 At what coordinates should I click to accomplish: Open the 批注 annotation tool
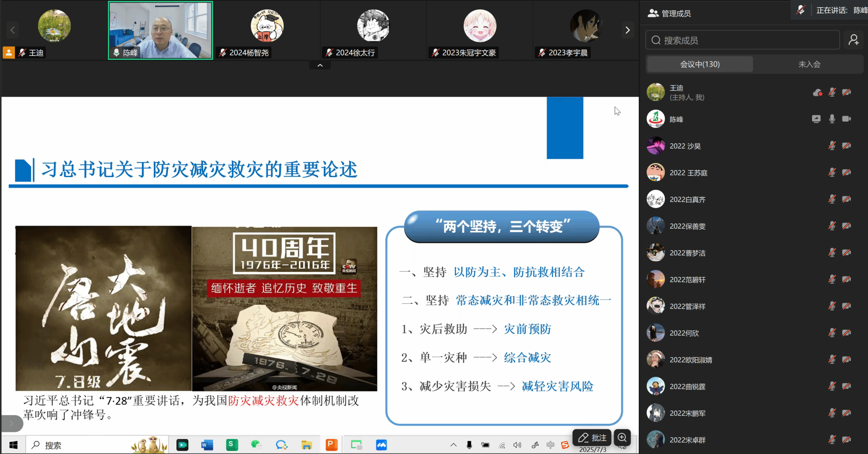point(592,437)
